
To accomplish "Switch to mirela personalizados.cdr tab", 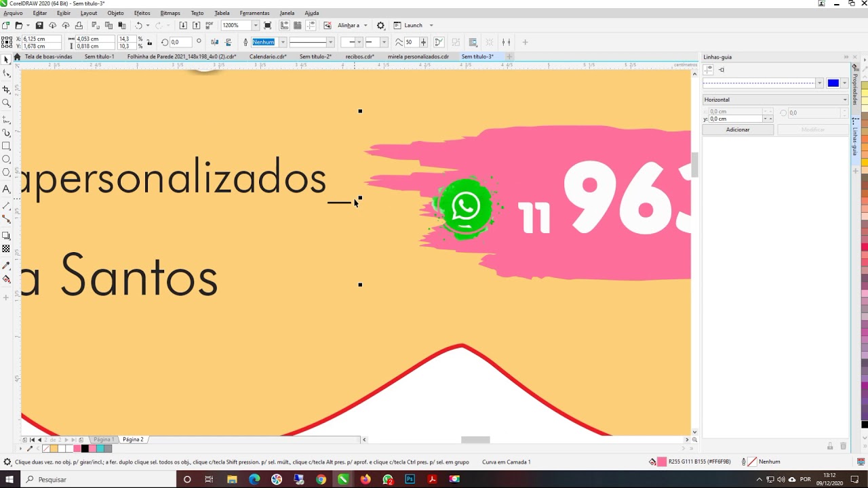I will pyautogui.click(x=418, y=56).
